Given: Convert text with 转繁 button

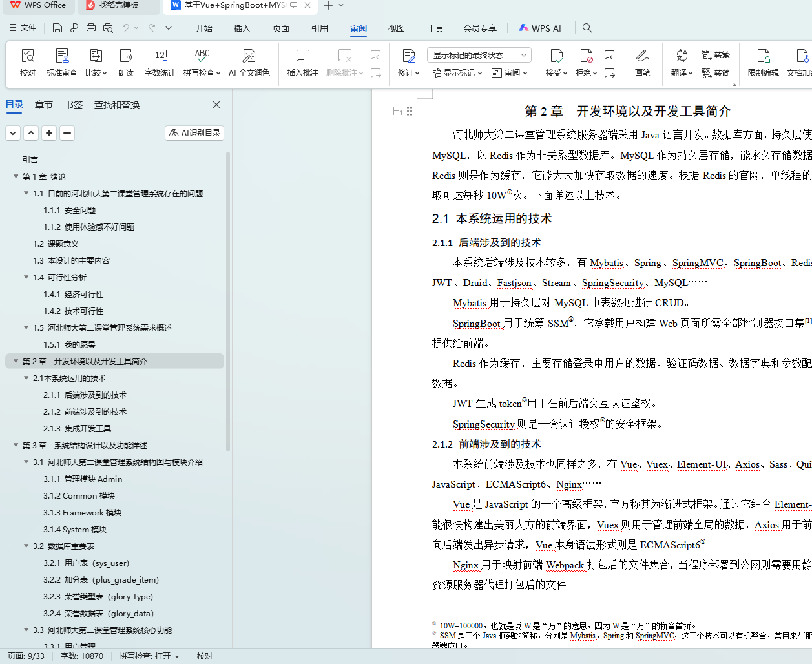Looking at the screenshot, I should coord(716,55).
